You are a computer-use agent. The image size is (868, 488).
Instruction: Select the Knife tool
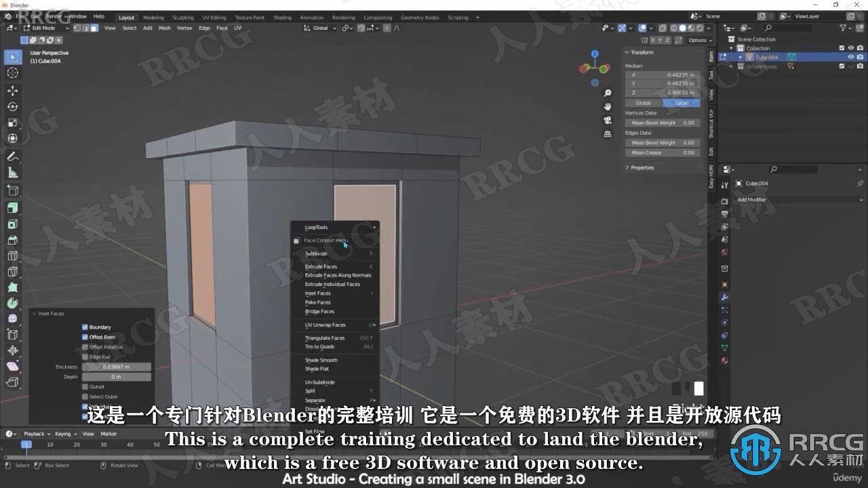[12, 272]
